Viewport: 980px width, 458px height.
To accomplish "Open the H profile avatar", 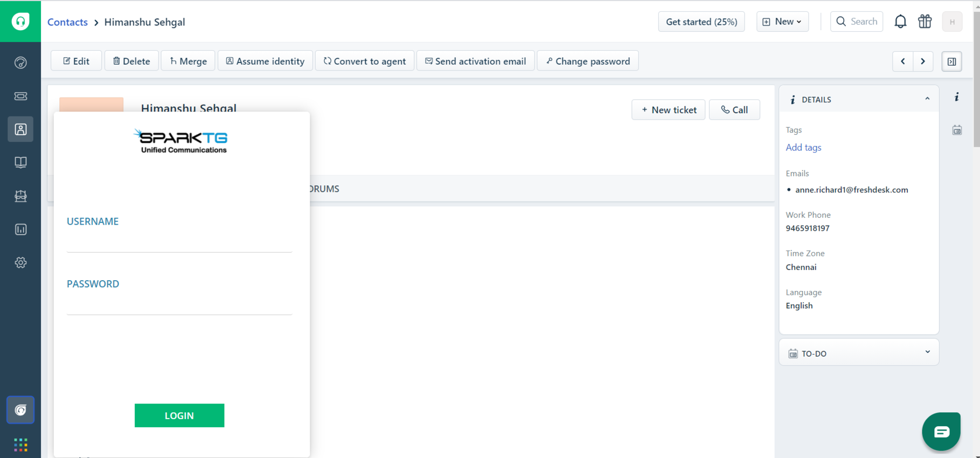I will pyautogui.click(x=952, y=22).
